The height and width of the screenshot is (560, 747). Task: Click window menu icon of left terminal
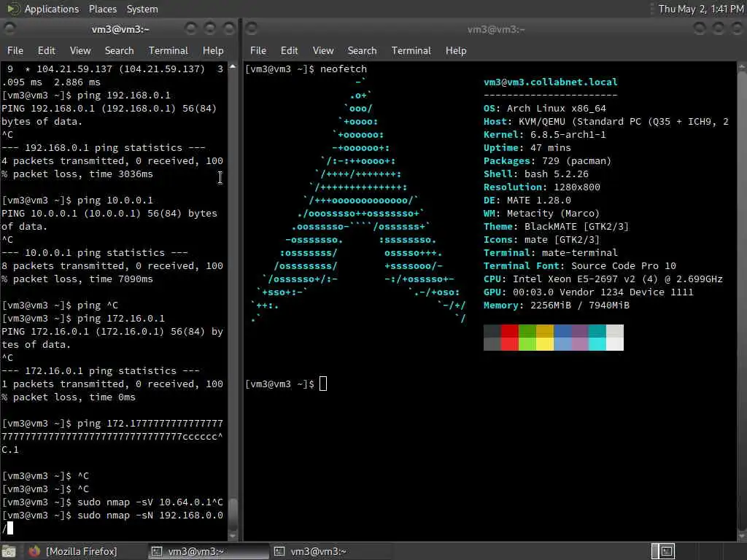[9, 28]
